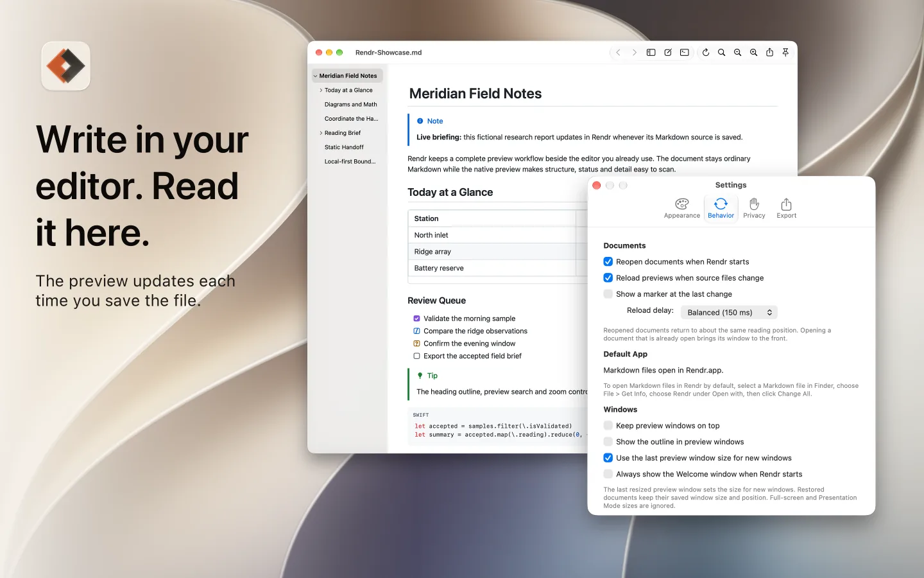Click the Rendr app logo icon
This screenshot has height=578, width=924.
tap(65, 66)
